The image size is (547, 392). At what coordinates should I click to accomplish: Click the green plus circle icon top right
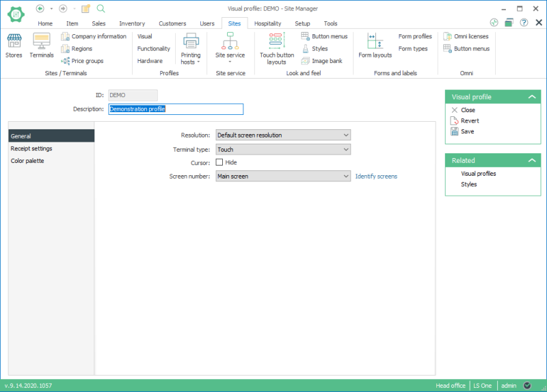click(494, 23)
